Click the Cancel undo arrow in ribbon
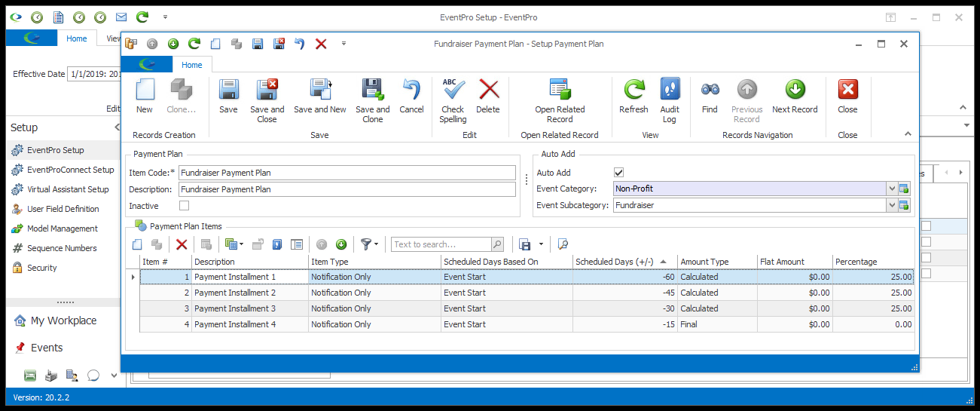This screenshot has height=411, width=980. tap(411, 97)
